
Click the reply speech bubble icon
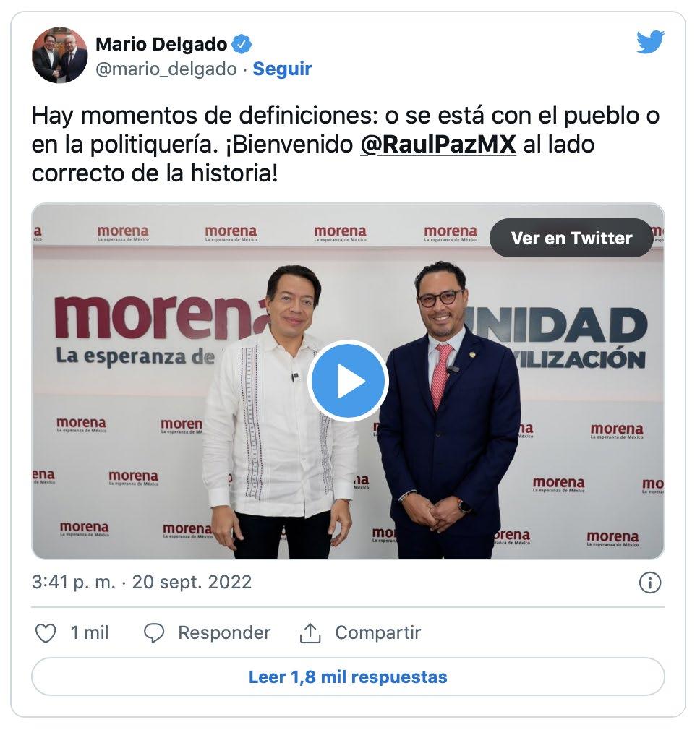click(x=154, y=633)
